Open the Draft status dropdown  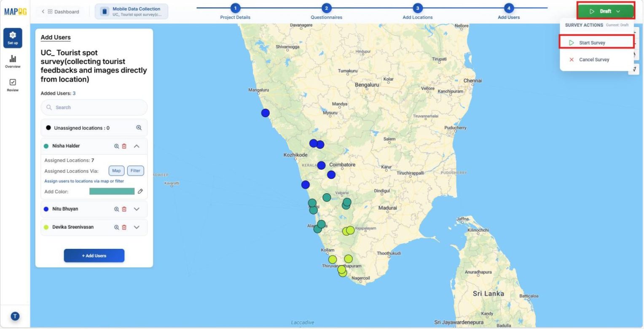click(605, 11)
